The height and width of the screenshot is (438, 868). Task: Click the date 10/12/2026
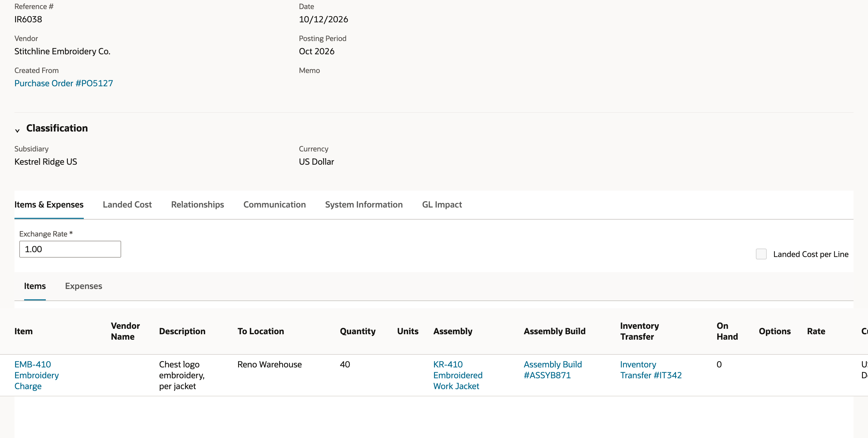coord(323,19)
